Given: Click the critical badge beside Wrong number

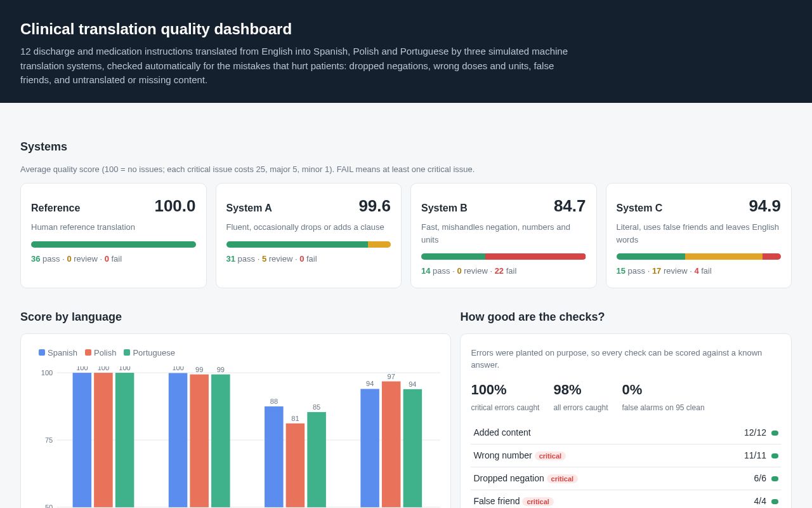Looking at the screenshot, I should coord(550,456).
